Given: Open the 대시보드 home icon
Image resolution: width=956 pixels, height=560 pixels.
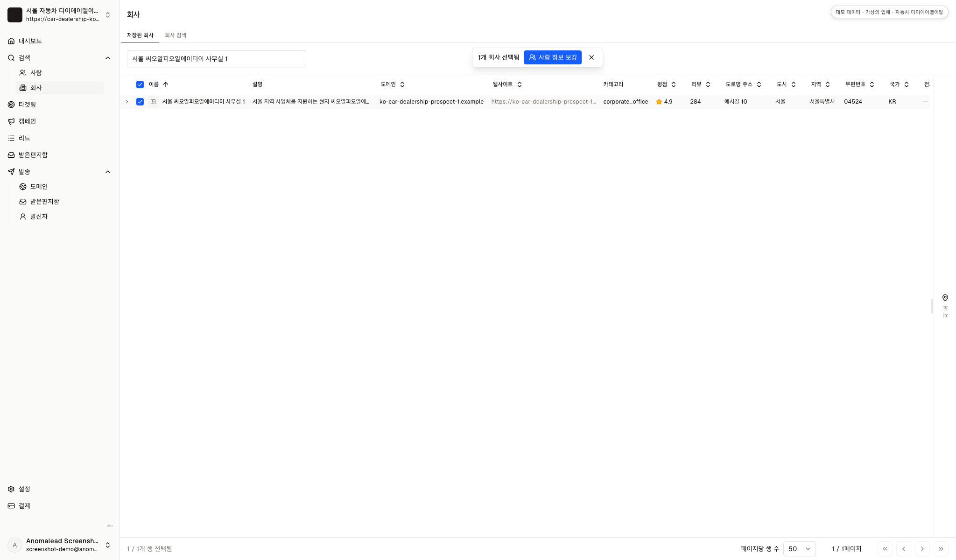Looking at the screenshot, I should (x=11, y=41).
